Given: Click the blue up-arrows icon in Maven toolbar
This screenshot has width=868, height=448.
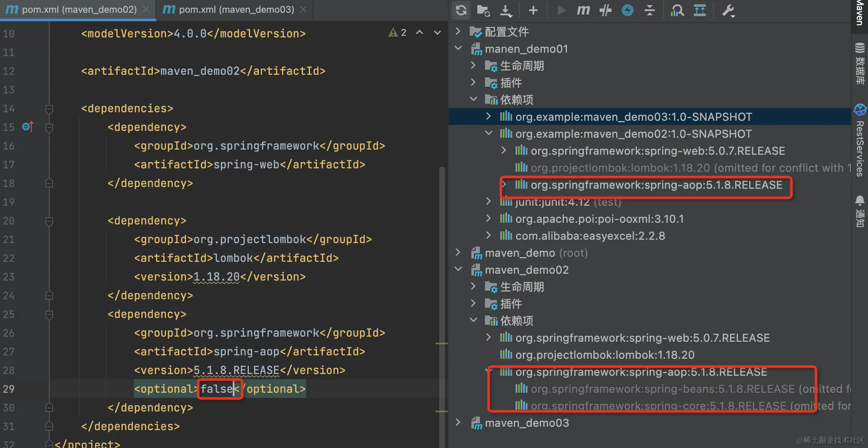Looking at the screenshot, I should click(700, 10).
